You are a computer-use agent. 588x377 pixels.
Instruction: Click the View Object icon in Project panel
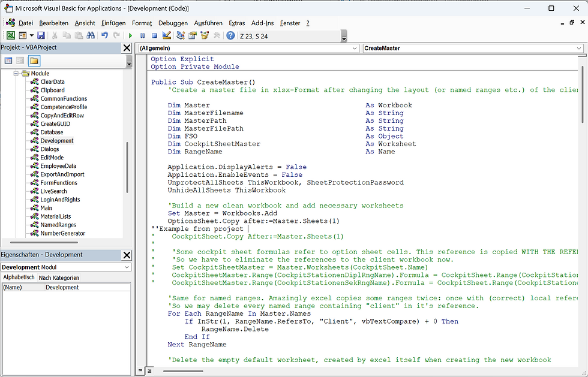click(20, 61)
